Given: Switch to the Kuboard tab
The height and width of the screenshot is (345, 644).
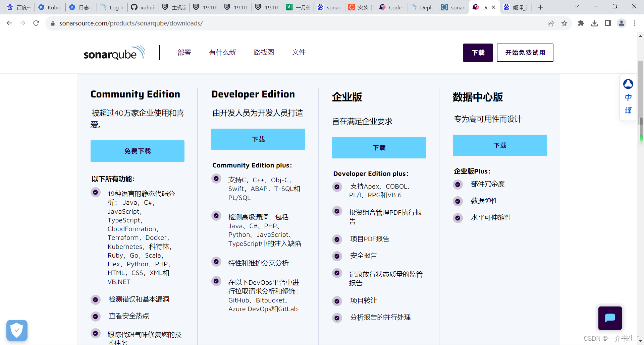Looking at the screenshot, I should coord(50,7).
